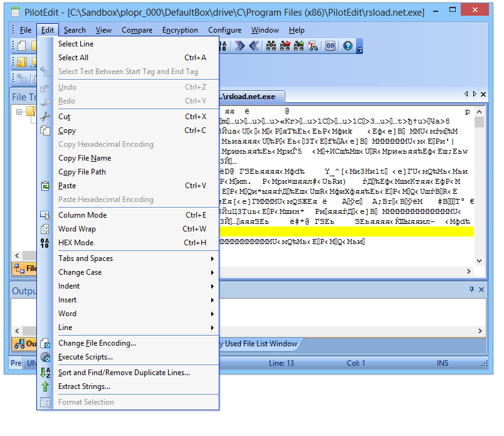The image size is (504, 436).
Task: Click the next tab right arrow
Action: 475,94
